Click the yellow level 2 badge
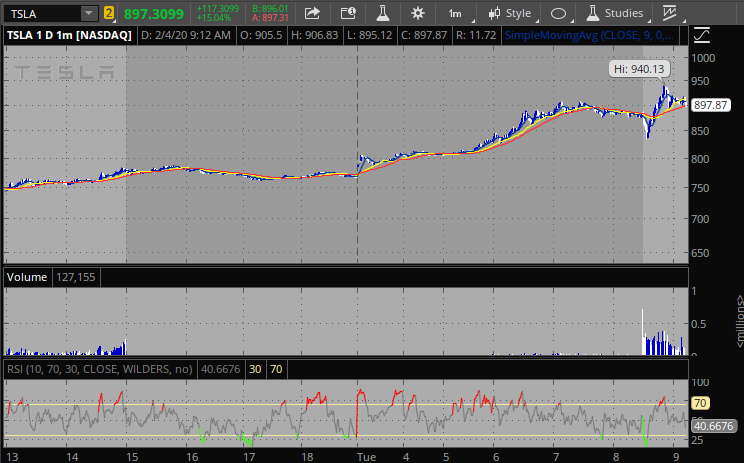The width and height of the screenshot is (744, 463). [x=109, y=13]
